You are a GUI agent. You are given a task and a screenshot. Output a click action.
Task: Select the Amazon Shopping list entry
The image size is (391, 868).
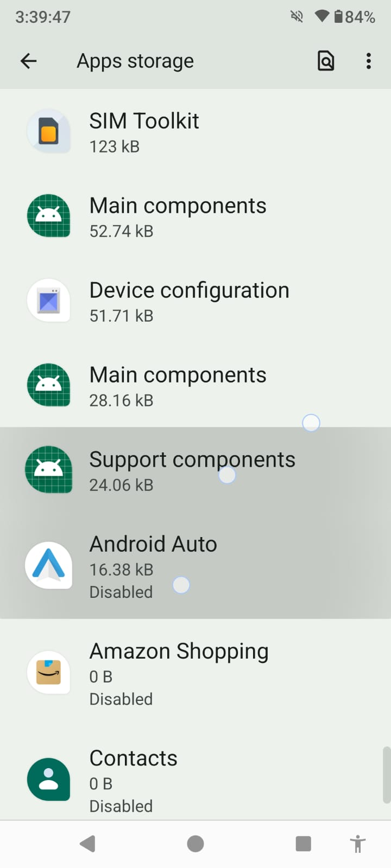(x=195, y=673)
